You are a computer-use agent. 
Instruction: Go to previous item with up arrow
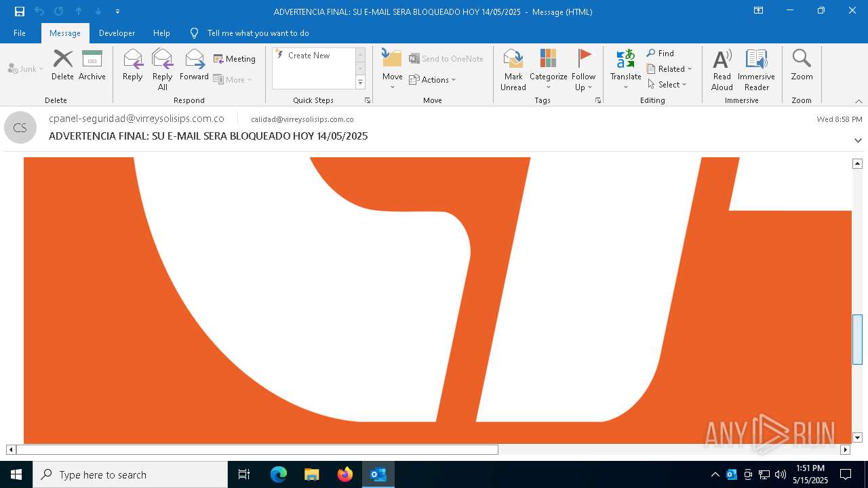click(x=79, y=12)
